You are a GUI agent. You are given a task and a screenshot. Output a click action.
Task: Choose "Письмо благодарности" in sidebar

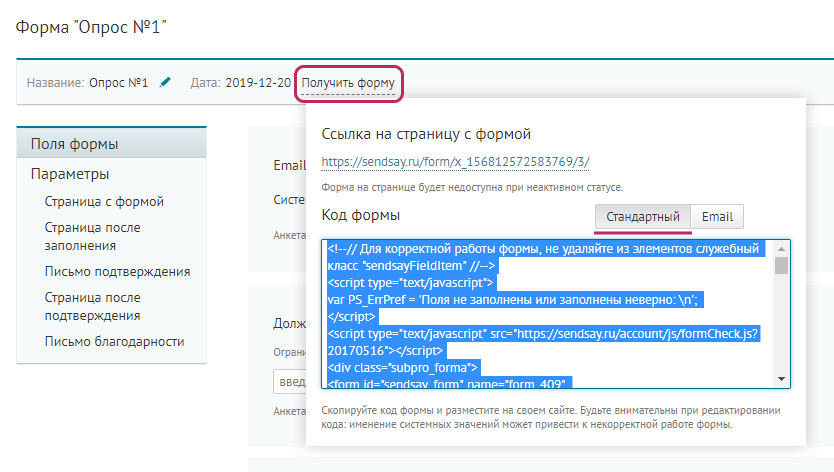tap(115, 341)
